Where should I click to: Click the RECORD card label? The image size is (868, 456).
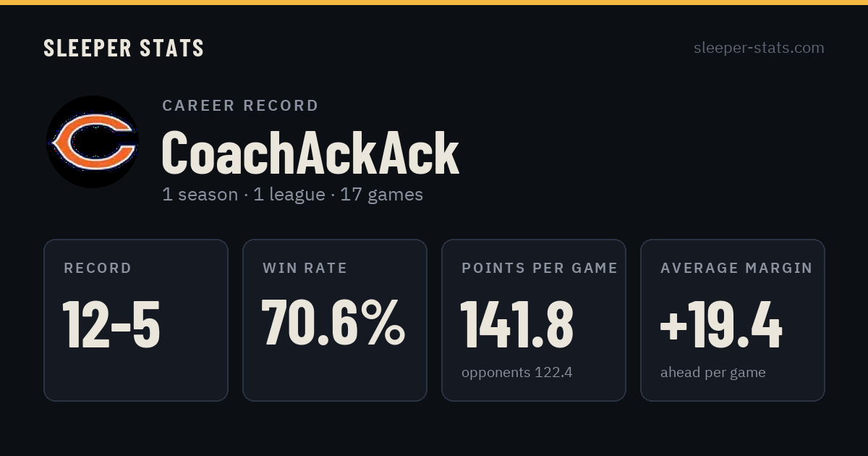click(98, 269)
